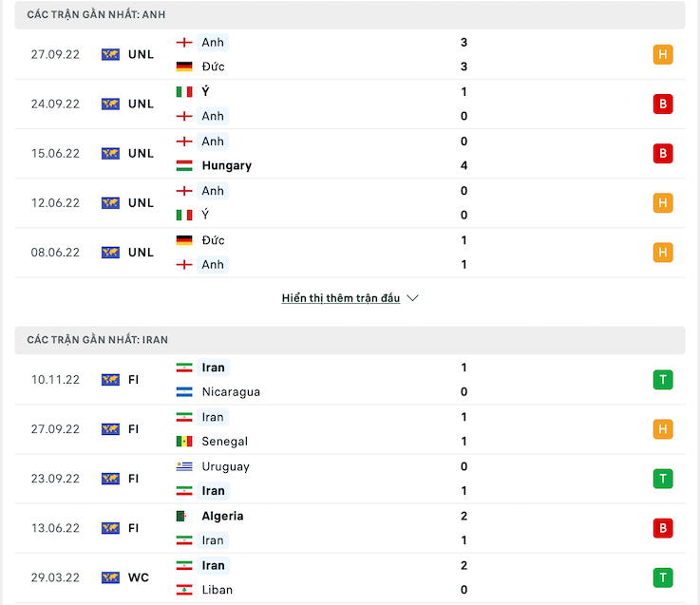Click the WC competition icon for 29.03.22 match
The width and height of the screenshot is (700, 605).
pyautogui.click(x=111, y=577)
